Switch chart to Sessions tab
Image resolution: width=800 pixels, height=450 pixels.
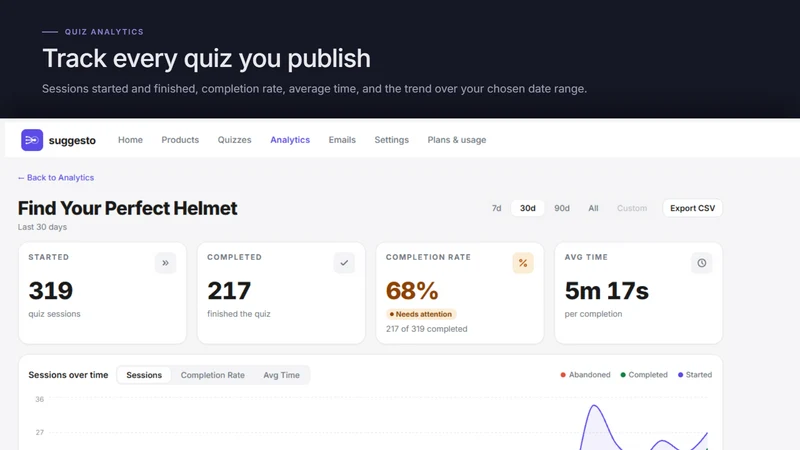[x=144, y=375]
